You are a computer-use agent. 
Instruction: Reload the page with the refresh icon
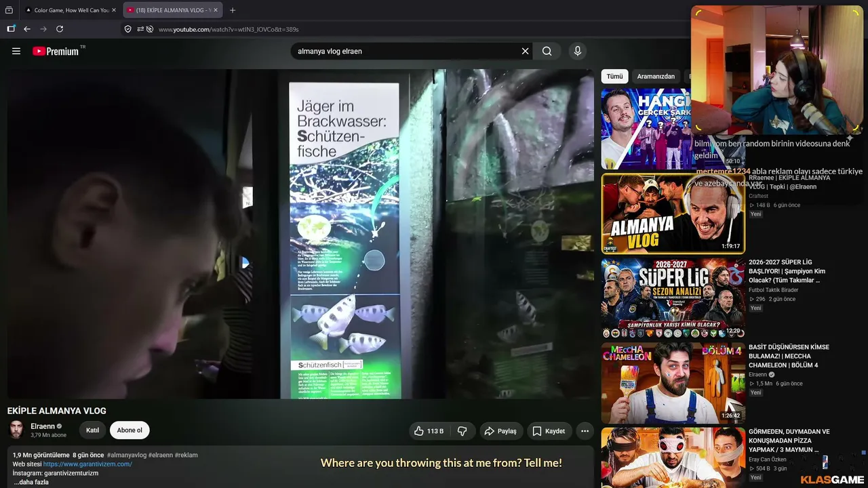[60, 29]
